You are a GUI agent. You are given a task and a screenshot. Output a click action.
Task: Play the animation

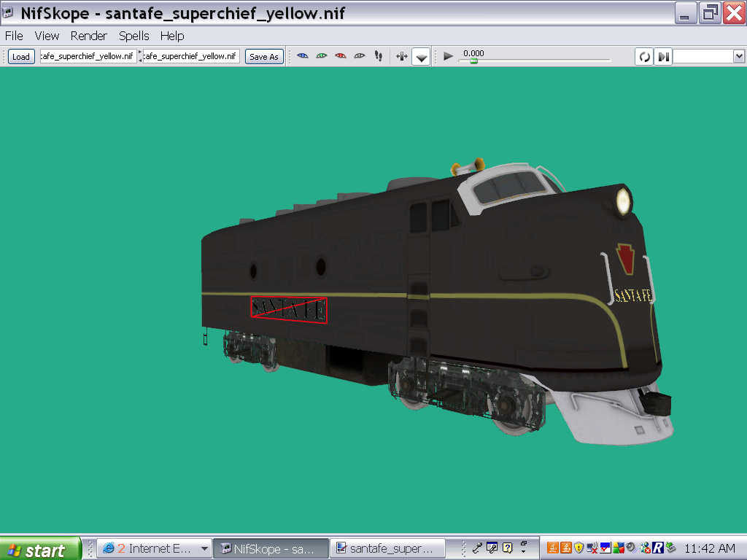[x=448, y=56]
